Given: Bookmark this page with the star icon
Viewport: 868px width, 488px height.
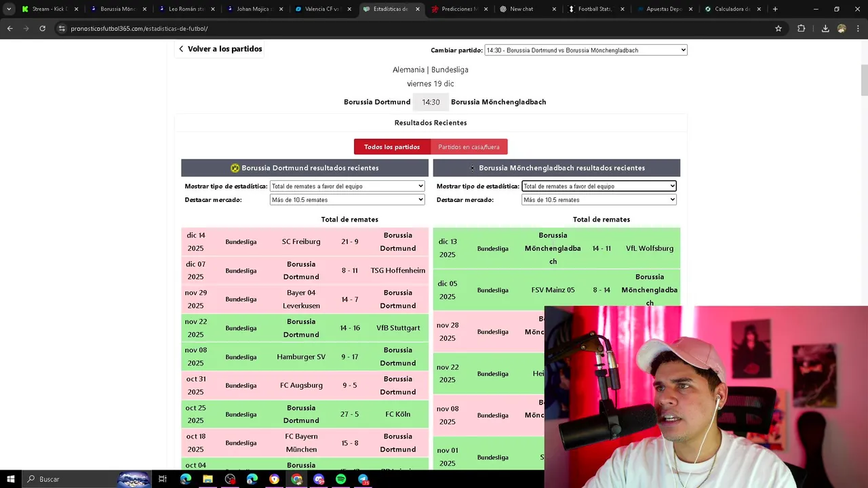Looking at the screenshot, I should click(x=778, y=28).
